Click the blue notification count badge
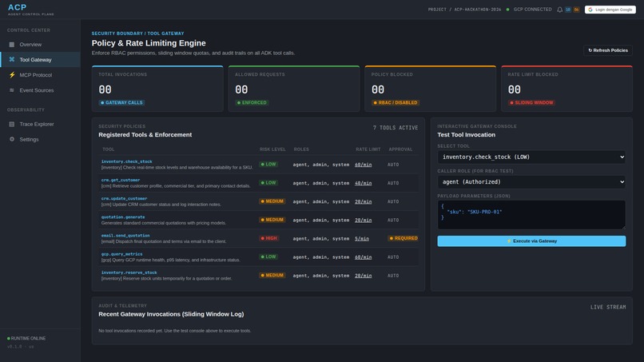Screen dimensions: 644x362 point(568,10)
